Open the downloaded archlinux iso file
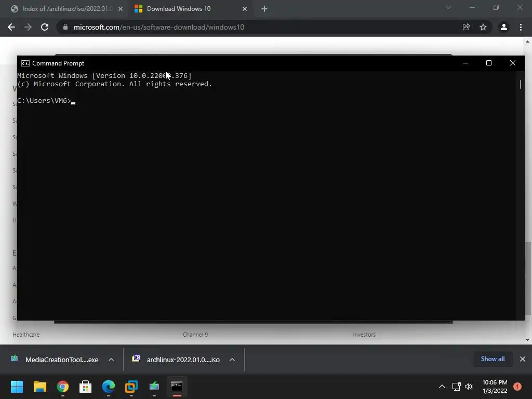 pos(177,360)
